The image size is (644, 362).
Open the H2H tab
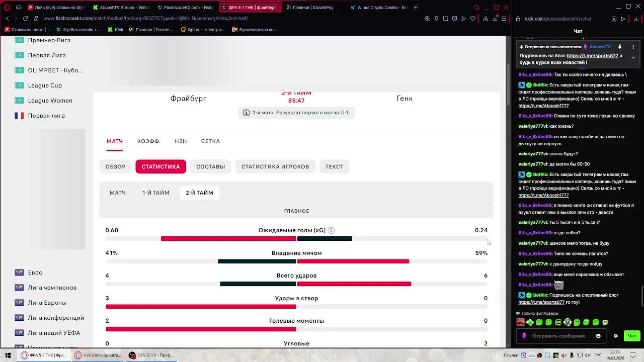[181, 141]
